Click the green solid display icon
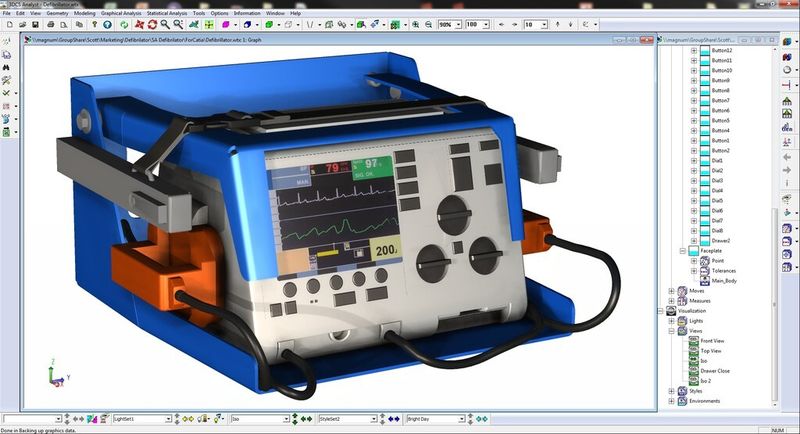 click(269, 24)
